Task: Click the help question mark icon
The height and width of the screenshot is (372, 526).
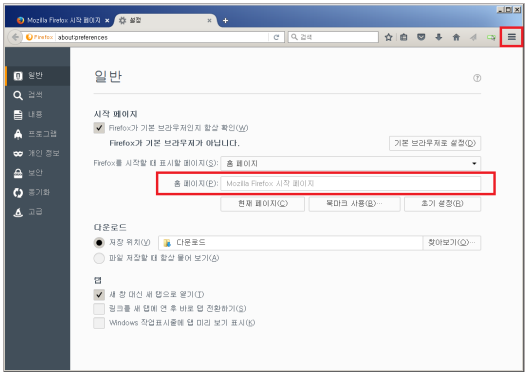Action: pyautogui.click(x=477, y=78)
